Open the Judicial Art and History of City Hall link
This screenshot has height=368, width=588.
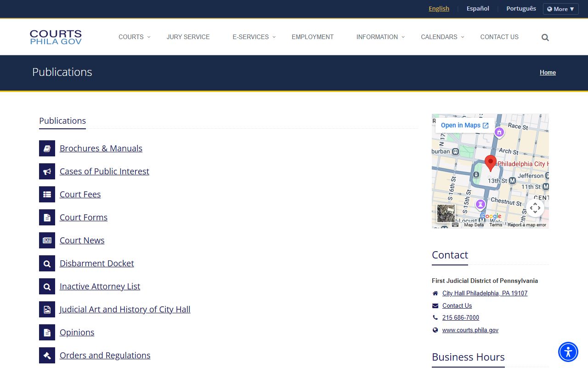125,309
